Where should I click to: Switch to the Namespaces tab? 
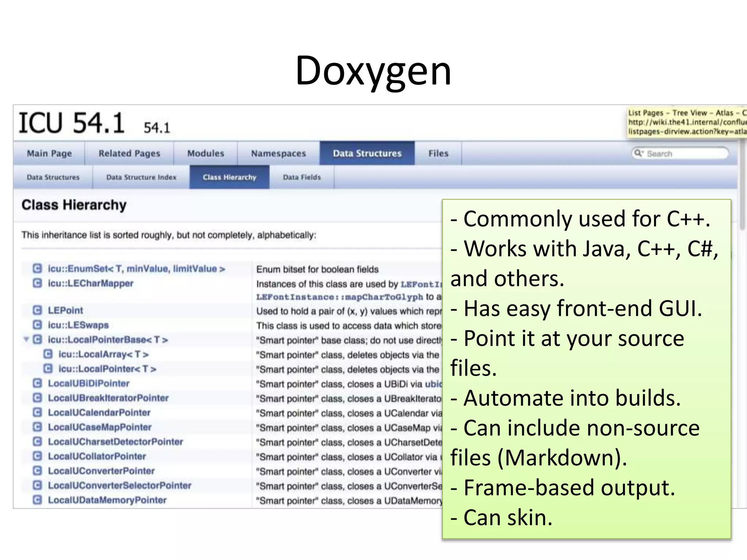[279, 153]
